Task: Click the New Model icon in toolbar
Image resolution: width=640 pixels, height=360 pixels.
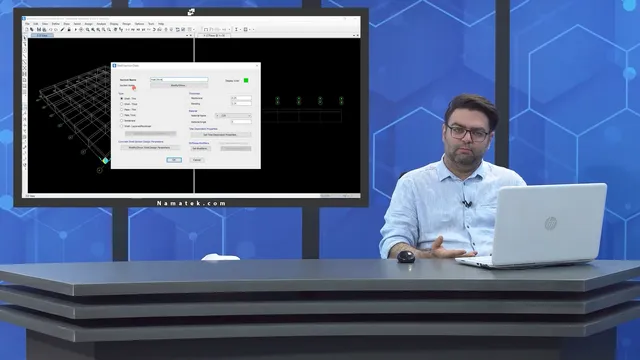Action: [x=27, y=29]
